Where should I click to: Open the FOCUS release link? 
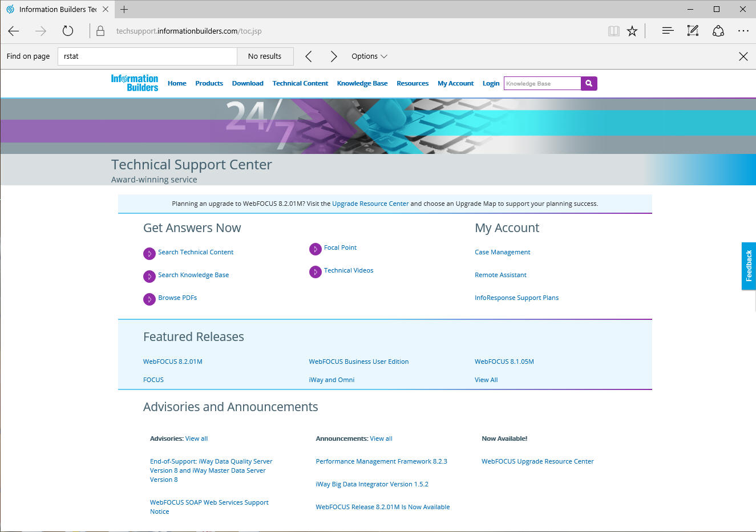(153, 380)
